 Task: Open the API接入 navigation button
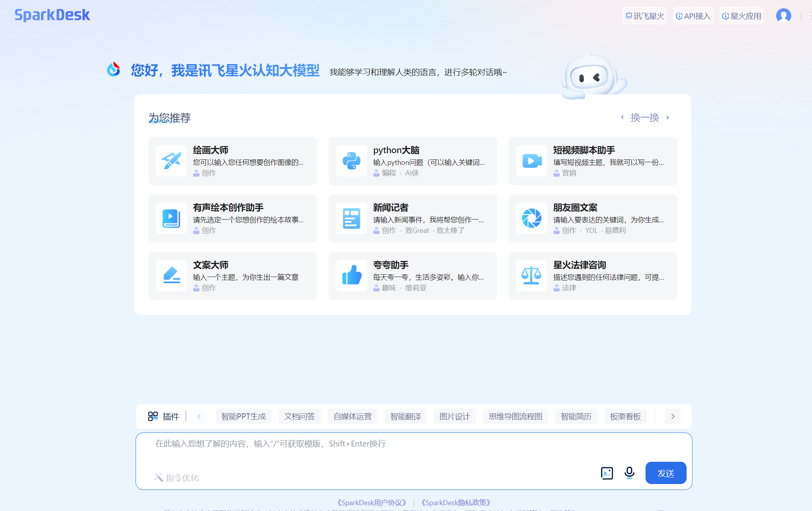coord(693,16)
